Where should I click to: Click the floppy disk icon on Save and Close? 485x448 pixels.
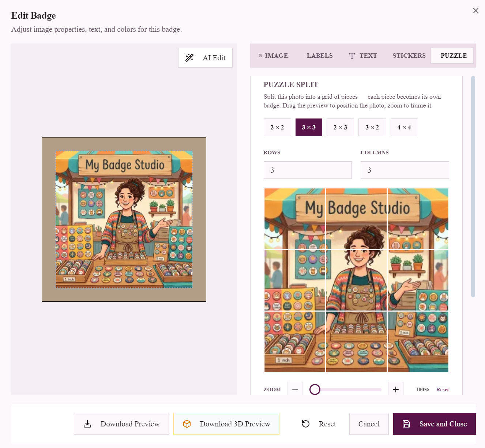(x=406, y=424)
